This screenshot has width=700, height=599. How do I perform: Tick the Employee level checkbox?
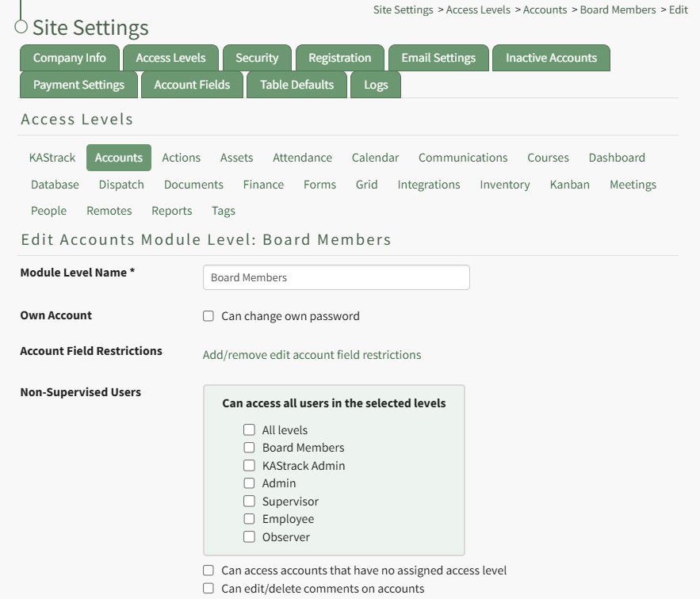pos(249,519)
